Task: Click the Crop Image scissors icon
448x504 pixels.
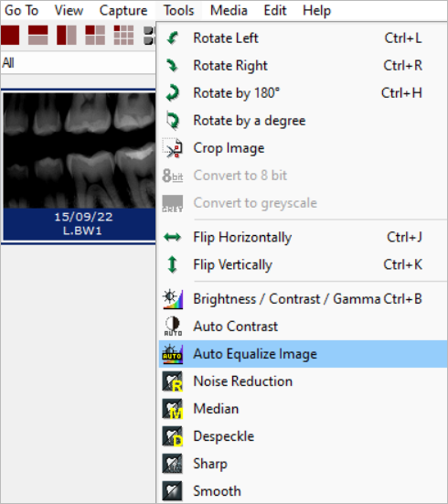Action: tap(173, 148)
